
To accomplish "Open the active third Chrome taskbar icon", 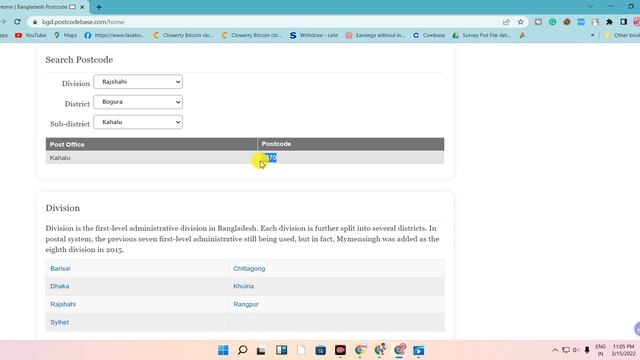I will [x=399, y=350].
